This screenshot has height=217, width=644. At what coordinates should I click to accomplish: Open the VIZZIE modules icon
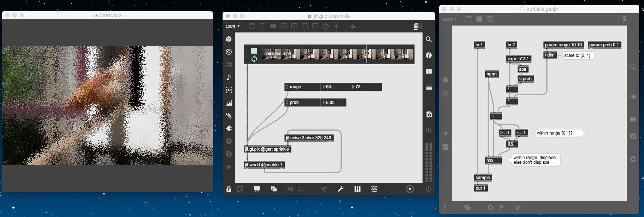pyautogui.click(x=229, y=141)
